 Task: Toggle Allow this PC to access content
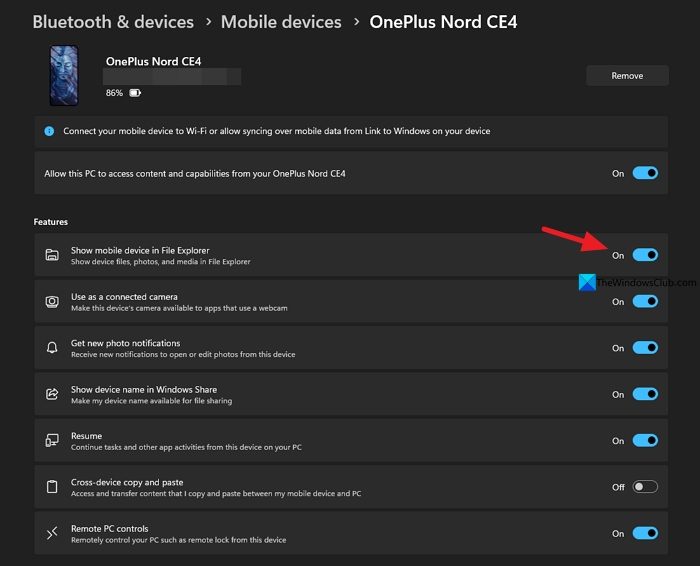click(x=645, y=173)
